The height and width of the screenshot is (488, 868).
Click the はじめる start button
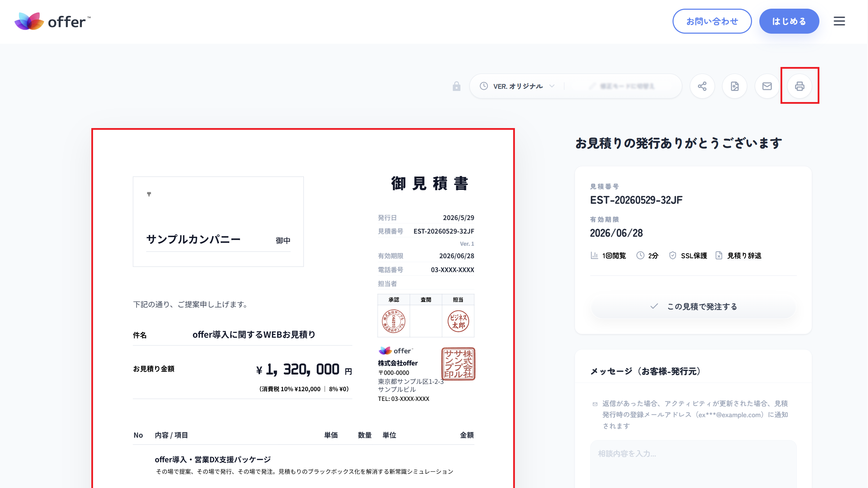pyautogui.click(x=789, y=22)
